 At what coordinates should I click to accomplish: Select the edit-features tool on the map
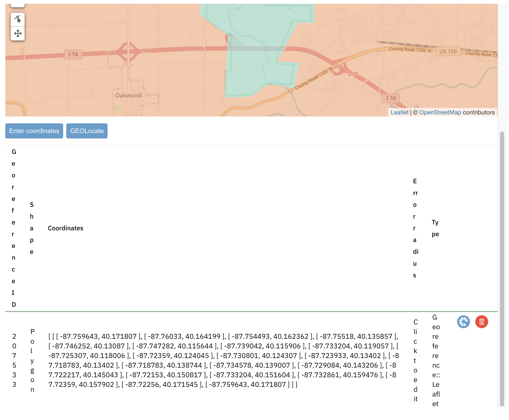pyautogui.click(x=18, y=19)
